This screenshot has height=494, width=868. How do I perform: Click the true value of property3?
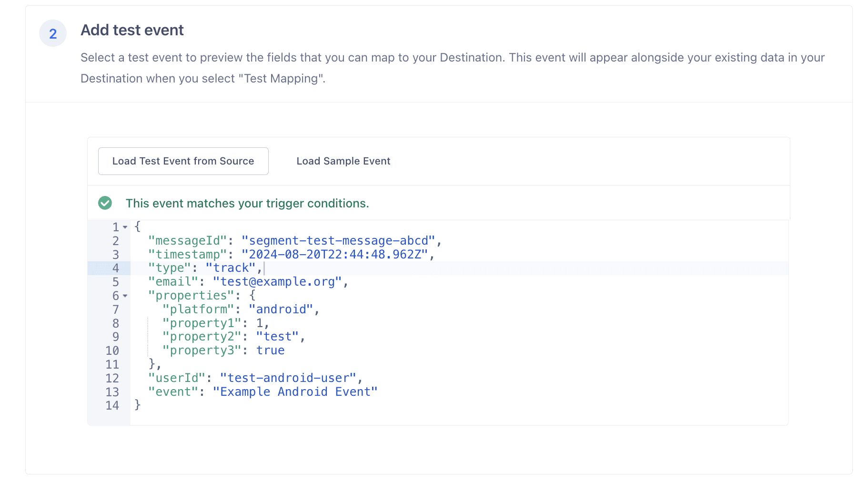(271, 350)
